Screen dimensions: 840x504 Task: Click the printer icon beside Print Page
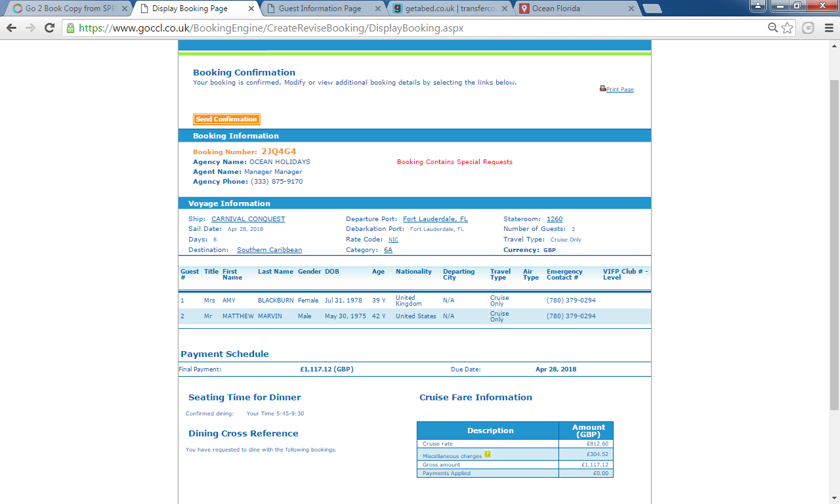[x=602, y=89]
